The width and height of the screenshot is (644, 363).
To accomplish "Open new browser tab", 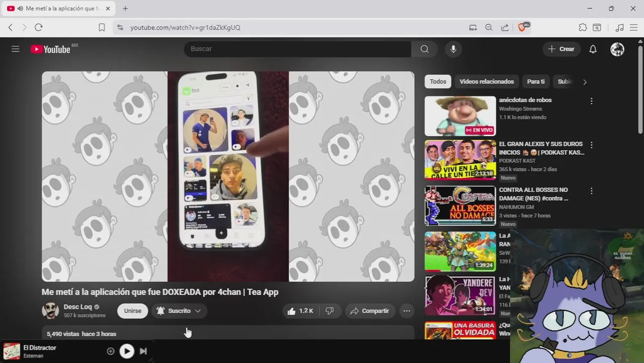I will coord(125,9).
